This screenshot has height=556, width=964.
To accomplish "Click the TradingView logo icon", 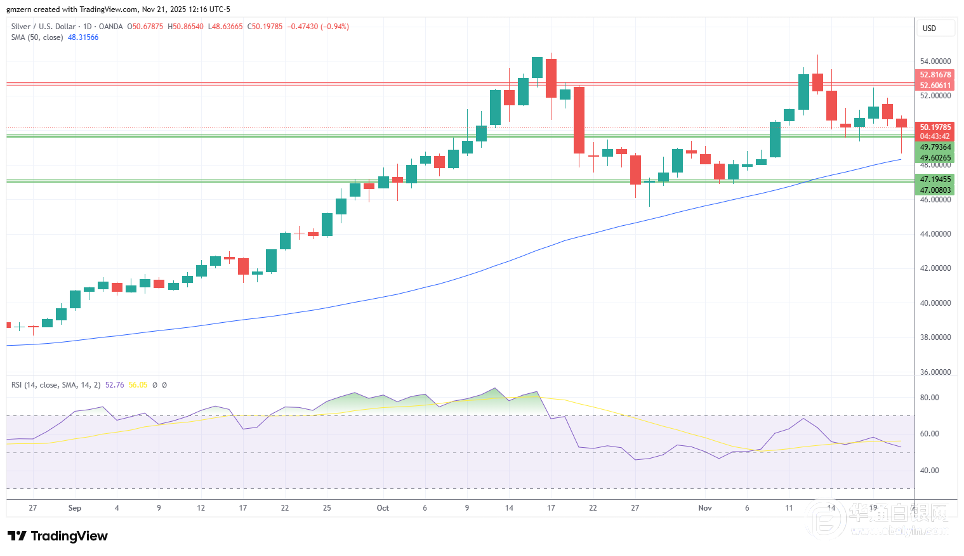I will [17, 535].
